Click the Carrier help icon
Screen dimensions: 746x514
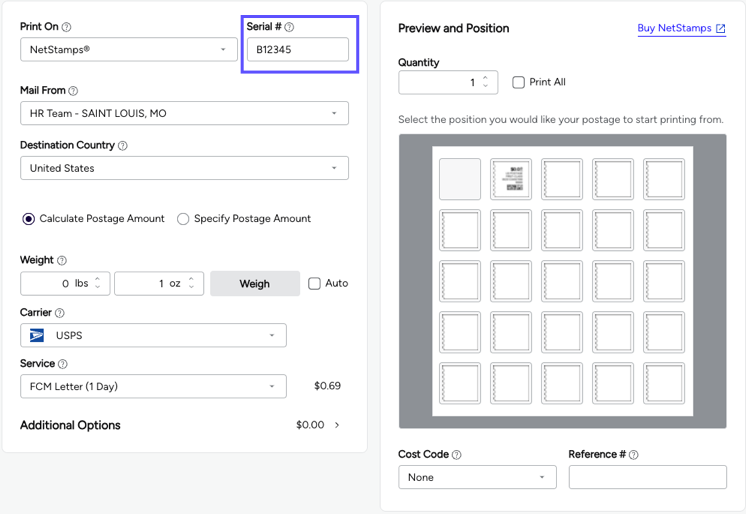(59, 313)
